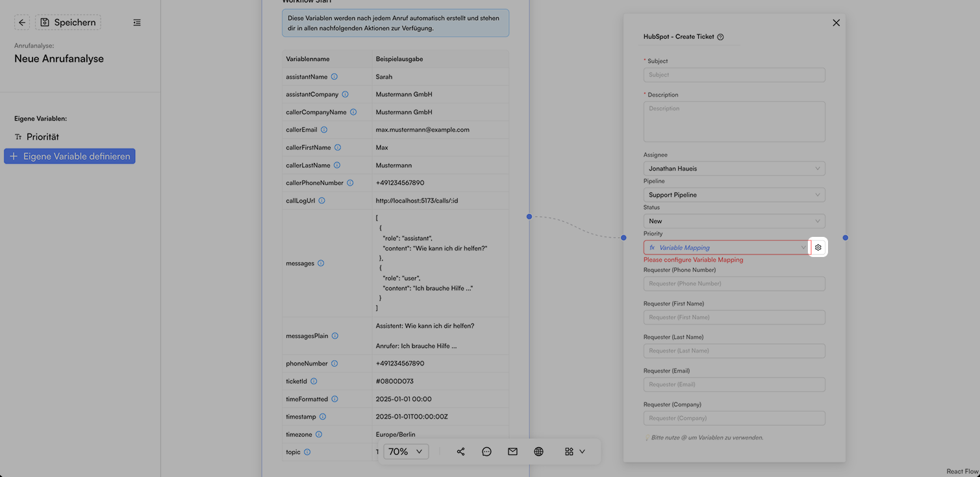Click into the Subject input field
980x477 pixels.
click(735, 75)
